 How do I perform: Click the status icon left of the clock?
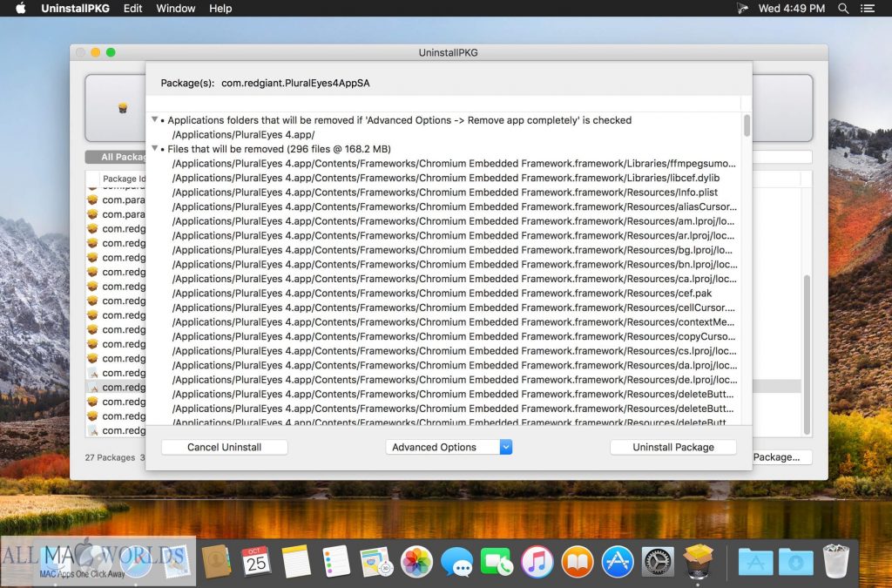coord(742,9)
